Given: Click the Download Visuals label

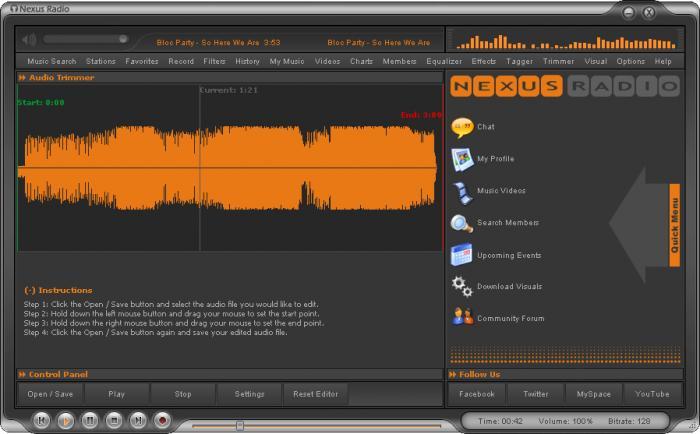Looking at the screenshot, I should point(509,287).
